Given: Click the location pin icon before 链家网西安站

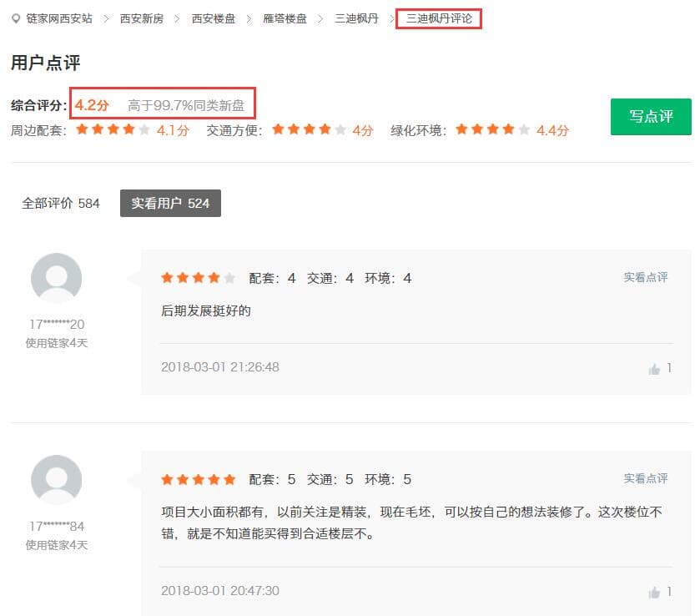Looking at the screenshot, I should pyautogui.click(x=16, y=18).
